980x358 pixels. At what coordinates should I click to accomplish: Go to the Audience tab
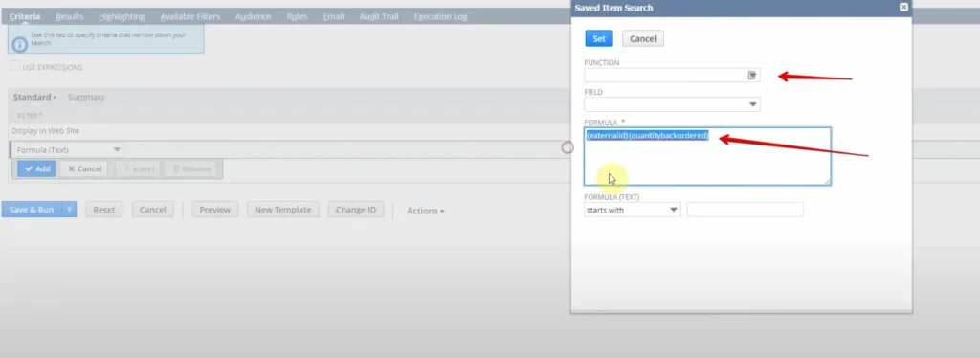[x=253, y=17]
